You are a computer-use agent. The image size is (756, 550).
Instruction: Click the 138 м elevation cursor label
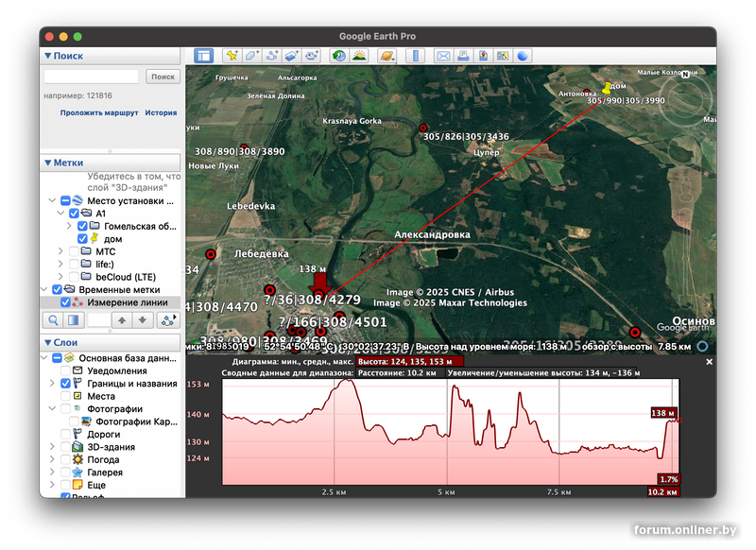pyautogui.click(x=664, y=413)
